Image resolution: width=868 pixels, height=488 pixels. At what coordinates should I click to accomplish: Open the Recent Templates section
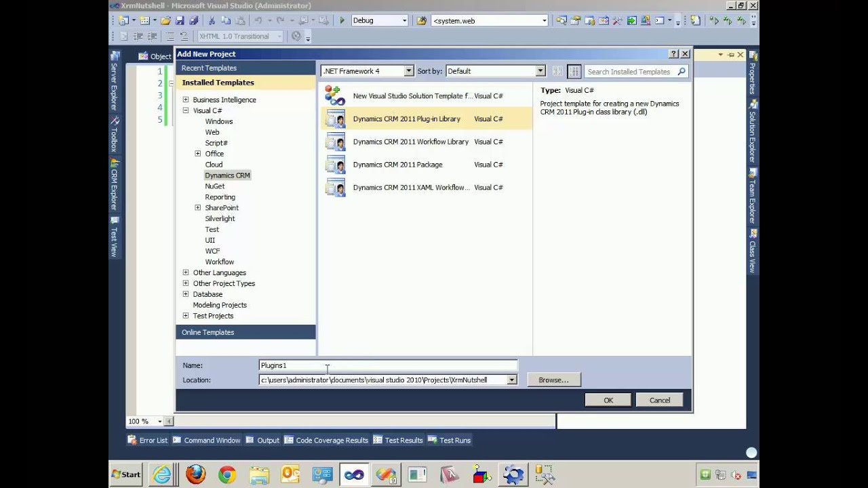[245, 68]
